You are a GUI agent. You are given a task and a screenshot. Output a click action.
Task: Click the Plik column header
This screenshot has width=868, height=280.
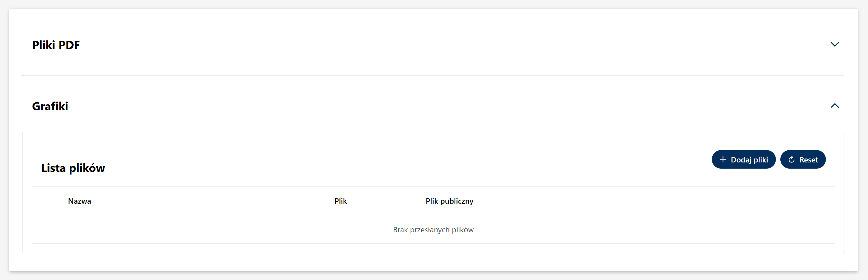(340, 201)
